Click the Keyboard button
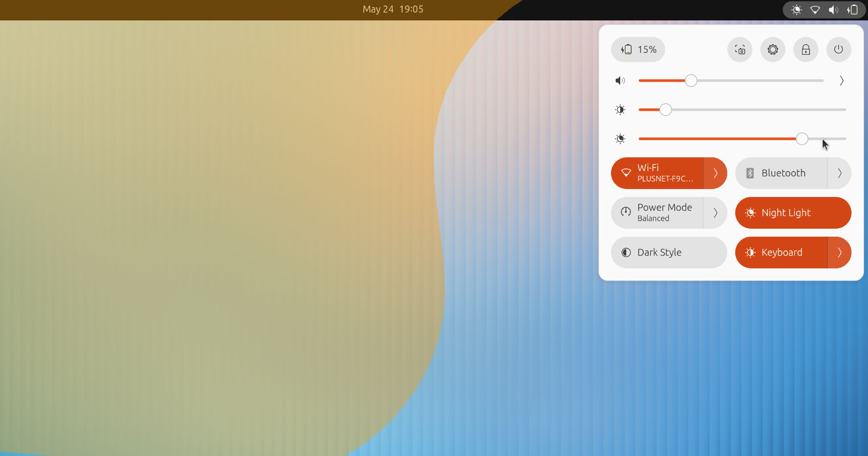 781,252
